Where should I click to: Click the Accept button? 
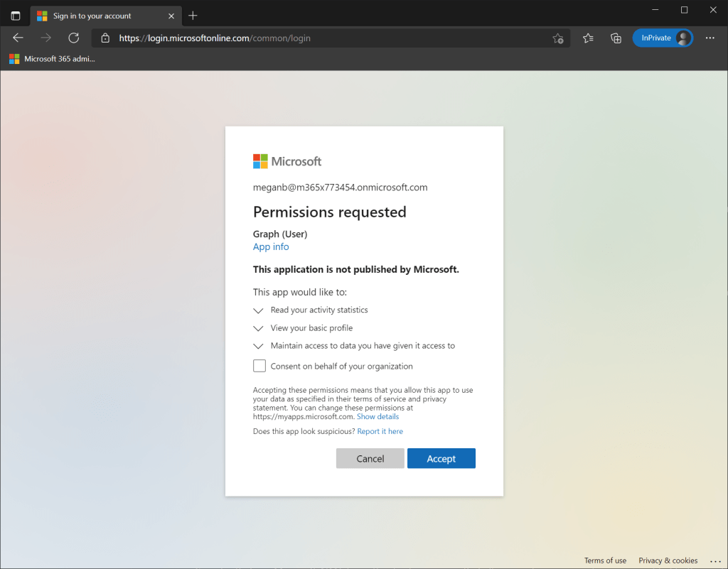(x=441, y=459)
